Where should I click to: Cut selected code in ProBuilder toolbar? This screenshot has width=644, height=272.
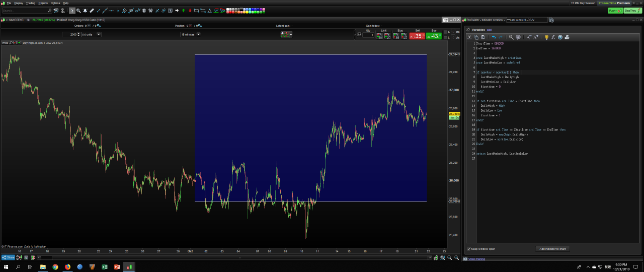point(469,37)
